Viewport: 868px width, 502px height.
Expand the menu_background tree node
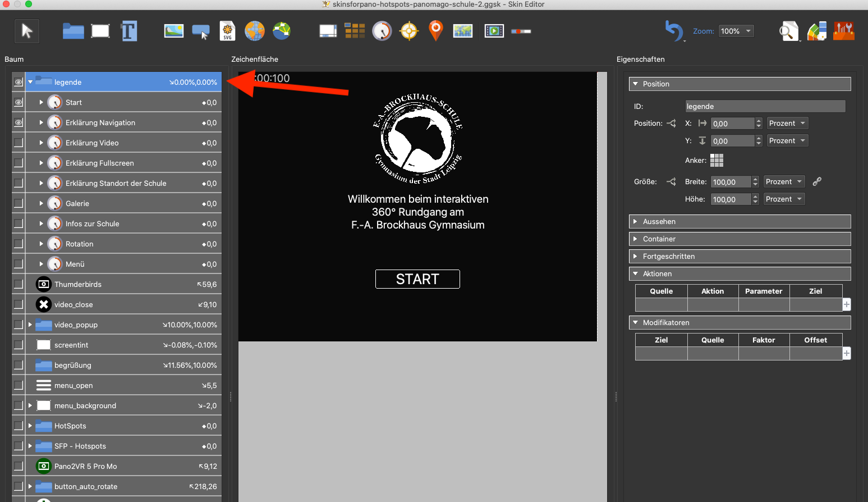coord(30,405)
